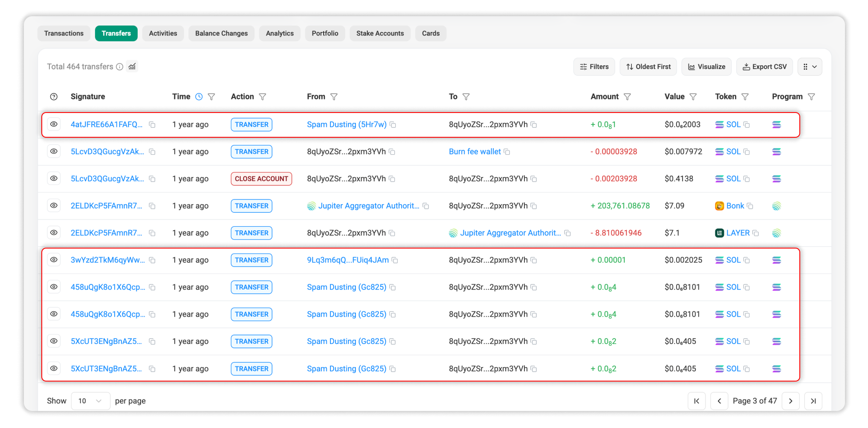Viewport: 868px width, 428px height.
Task: Click the CLOSE ACCOUNT action badge
Action: (x=261, y=179)
